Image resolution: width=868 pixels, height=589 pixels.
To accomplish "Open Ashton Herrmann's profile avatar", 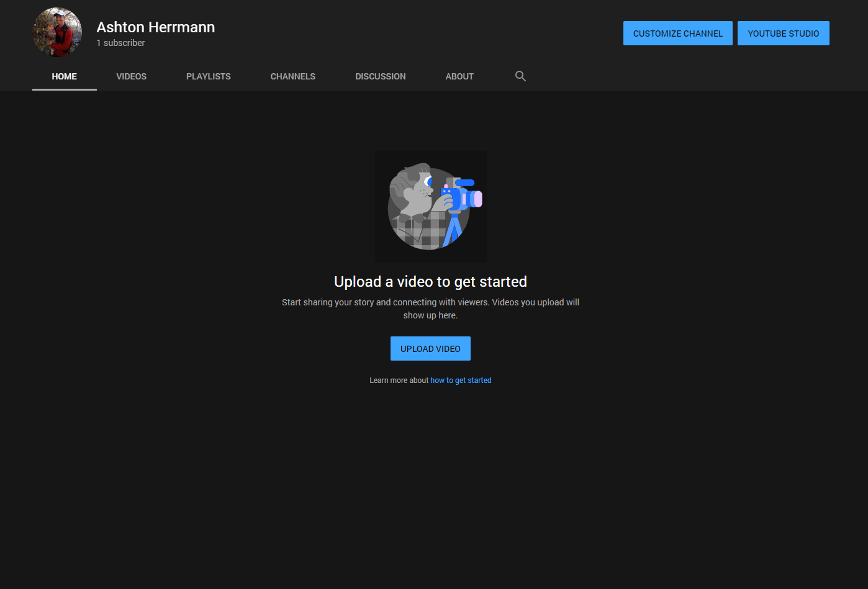I will point(57,32).
